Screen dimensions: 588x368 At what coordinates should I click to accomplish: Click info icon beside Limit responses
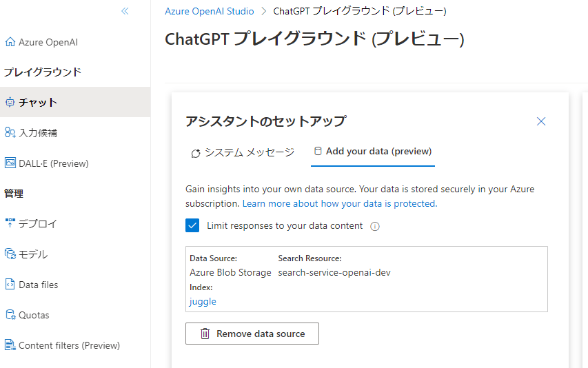[375, 226]
